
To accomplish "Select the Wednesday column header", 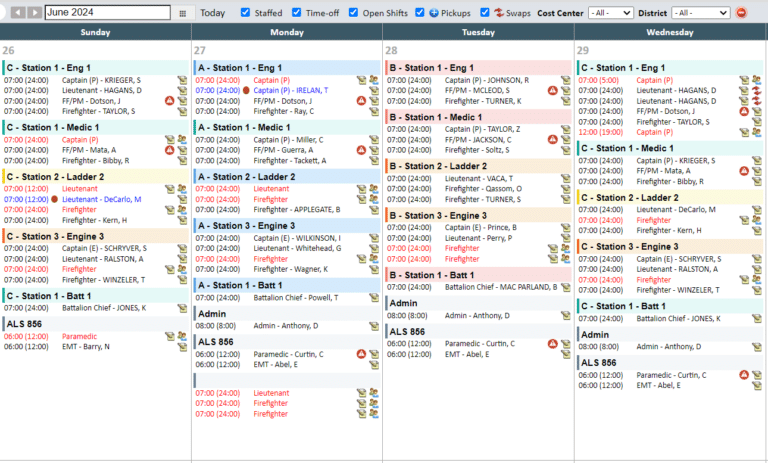I will [x=670, y=32].
